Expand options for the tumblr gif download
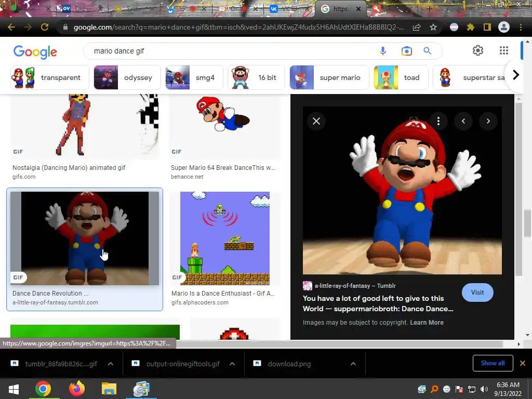532x399 pixels. point(111,364)
